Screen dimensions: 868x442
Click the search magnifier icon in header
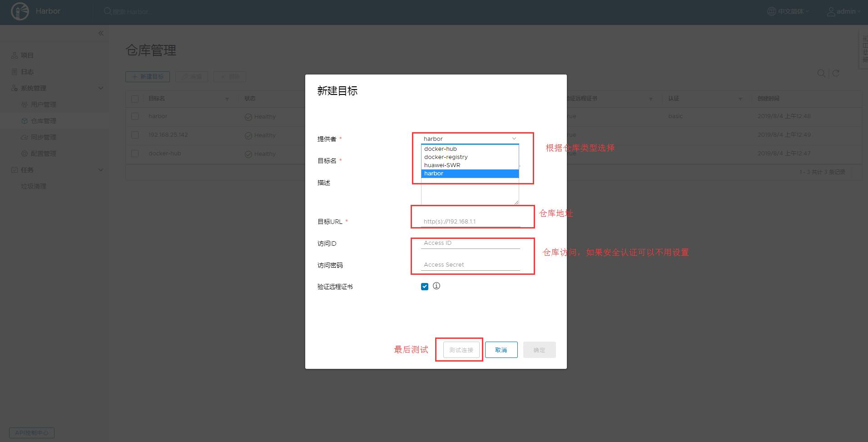108,11
